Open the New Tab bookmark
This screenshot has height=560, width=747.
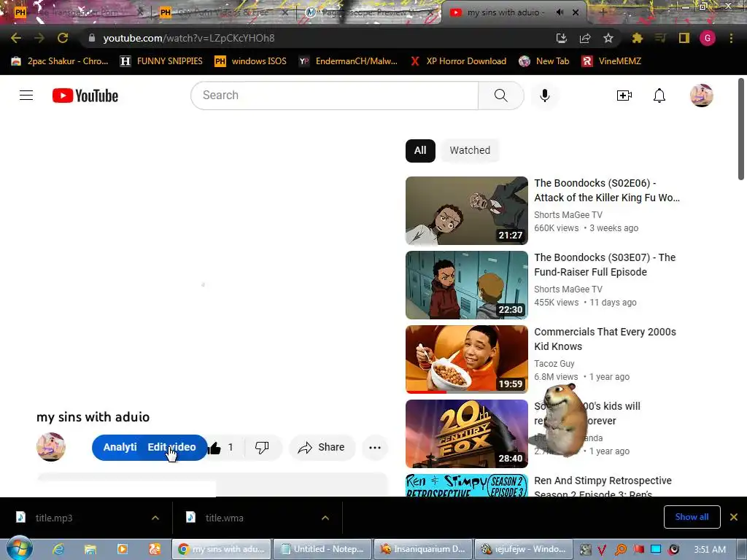point(544,61)
